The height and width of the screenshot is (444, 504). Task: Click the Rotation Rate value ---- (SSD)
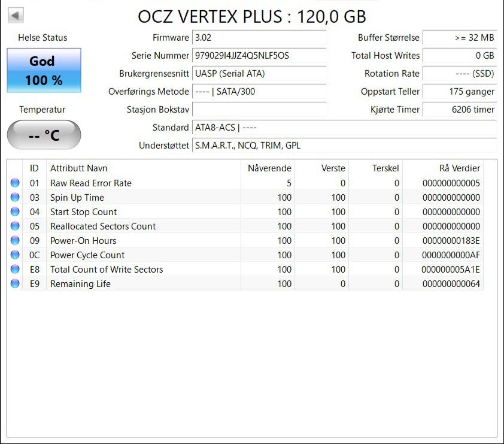(x=460, y=74)
